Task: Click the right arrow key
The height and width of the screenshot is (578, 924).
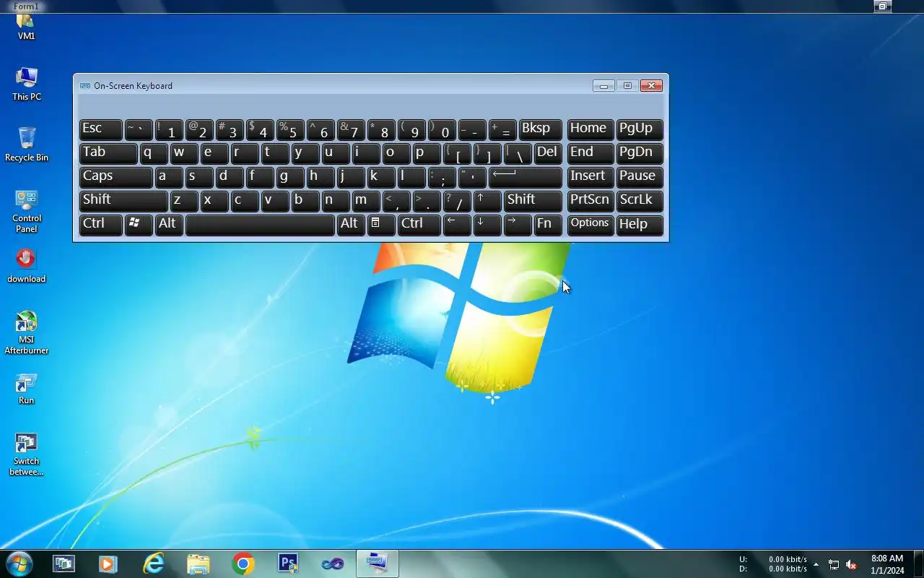Action: [518, 225]
